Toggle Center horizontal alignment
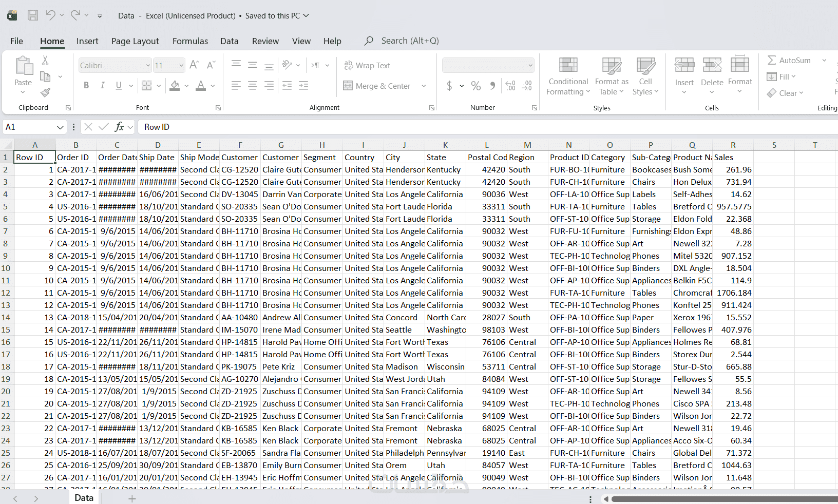 [x=253, y=86]
